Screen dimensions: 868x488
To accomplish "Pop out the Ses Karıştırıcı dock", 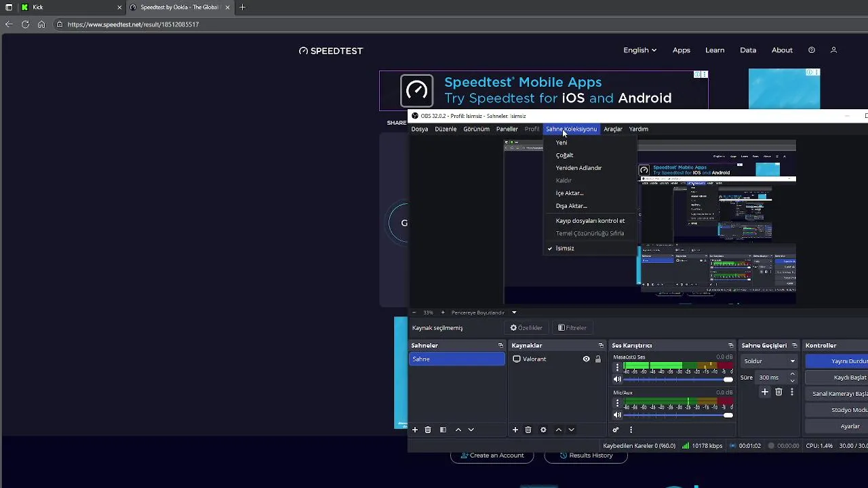I will pos(730,346).
